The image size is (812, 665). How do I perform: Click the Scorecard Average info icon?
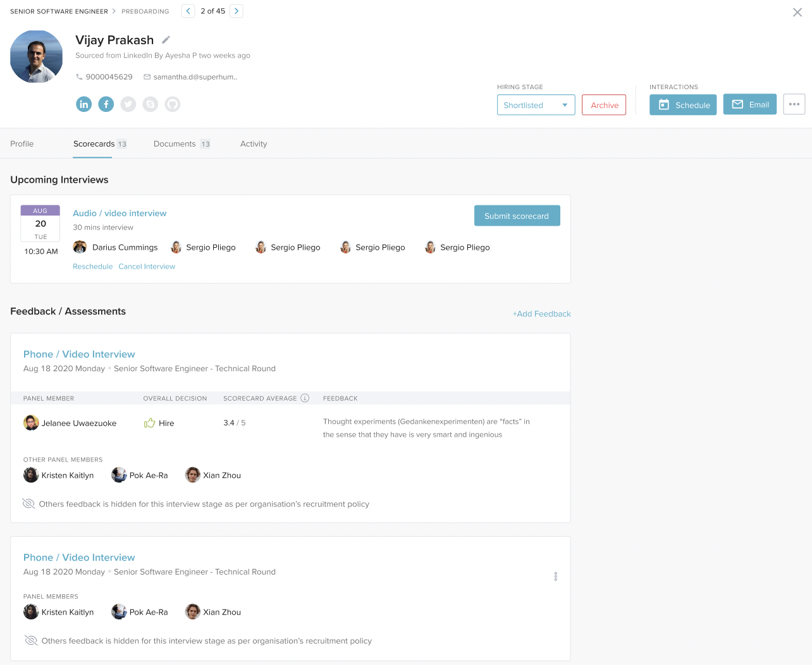(x=305, y=398)
